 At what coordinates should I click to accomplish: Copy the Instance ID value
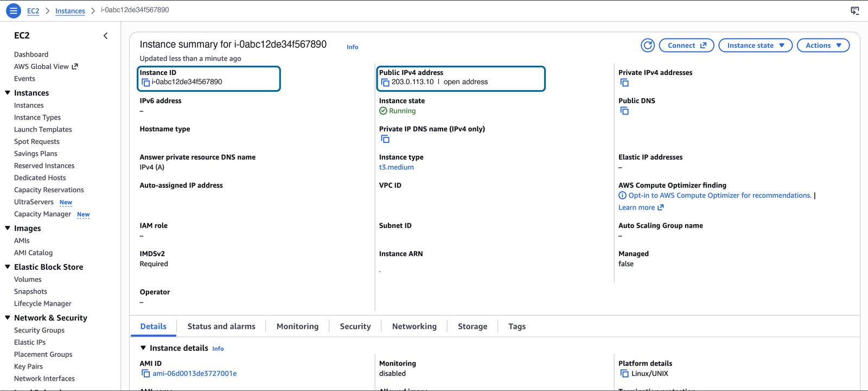pos(145,83)
